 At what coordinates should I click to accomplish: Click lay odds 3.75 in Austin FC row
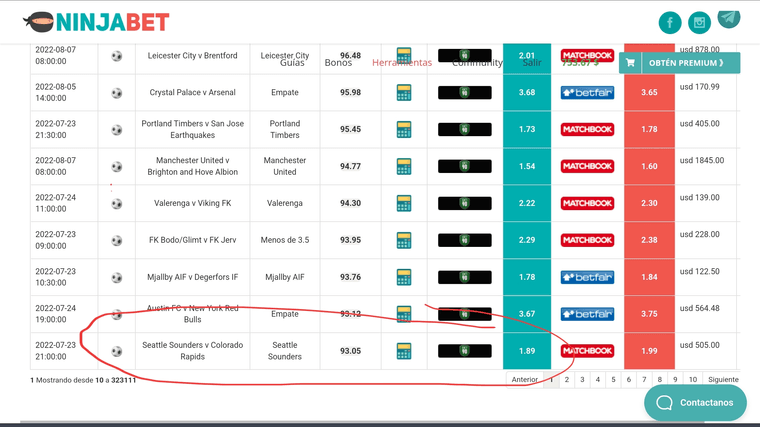pos(649,314)
